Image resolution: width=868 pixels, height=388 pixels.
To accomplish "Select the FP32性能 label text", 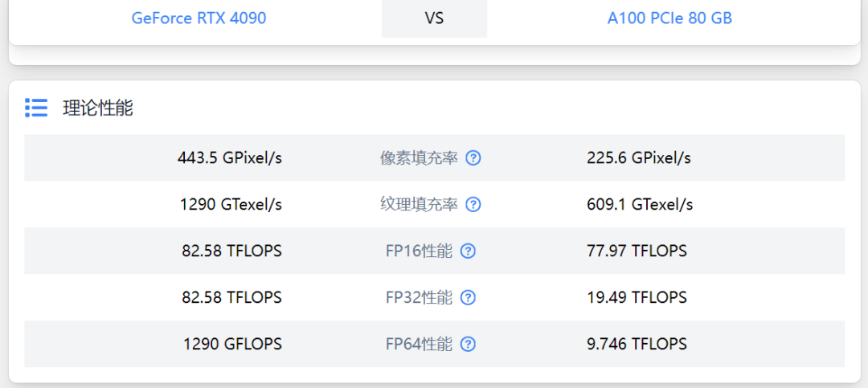I will [x=419, y=298].
